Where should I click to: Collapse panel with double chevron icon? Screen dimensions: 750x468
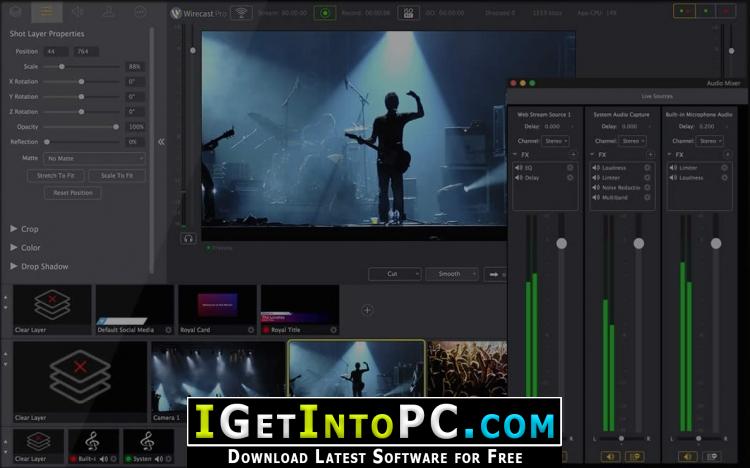[x=161, y=142]
